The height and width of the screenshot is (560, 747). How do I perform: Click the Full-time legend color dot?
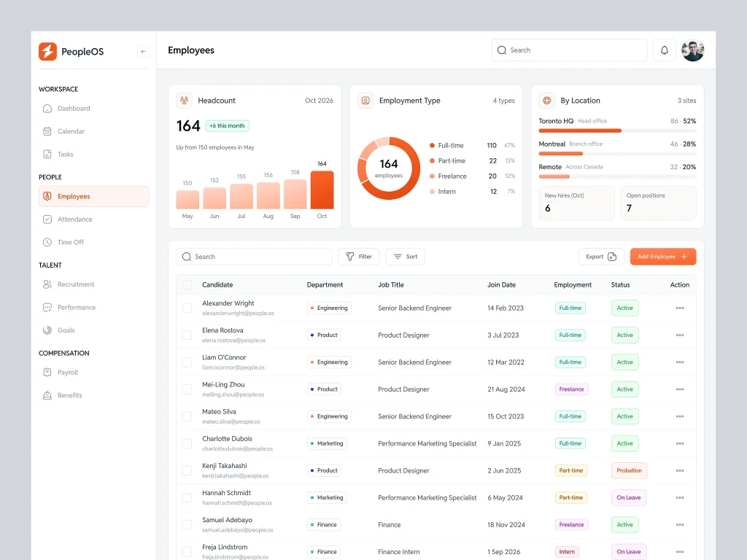point(432,146)
